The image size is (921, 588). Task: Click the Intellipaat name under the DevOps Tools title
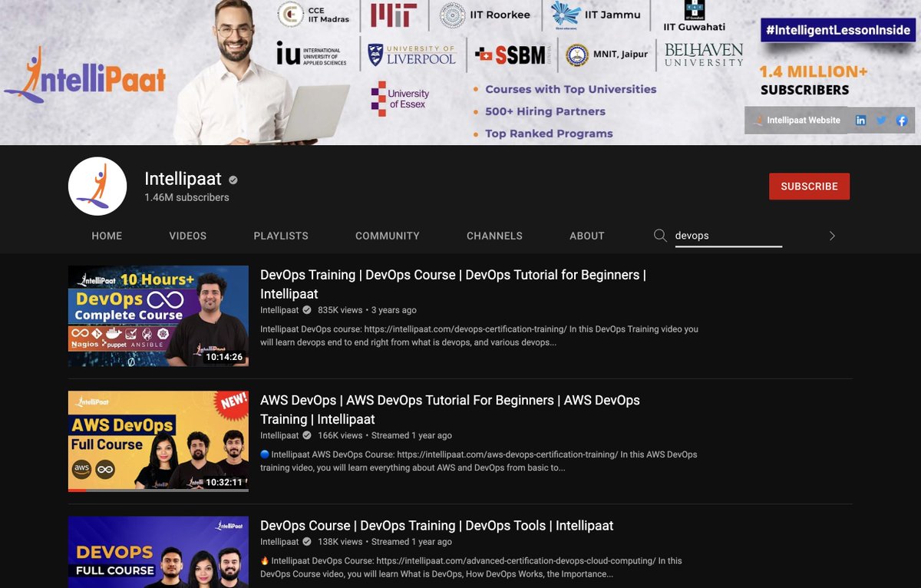coord(279,542)
